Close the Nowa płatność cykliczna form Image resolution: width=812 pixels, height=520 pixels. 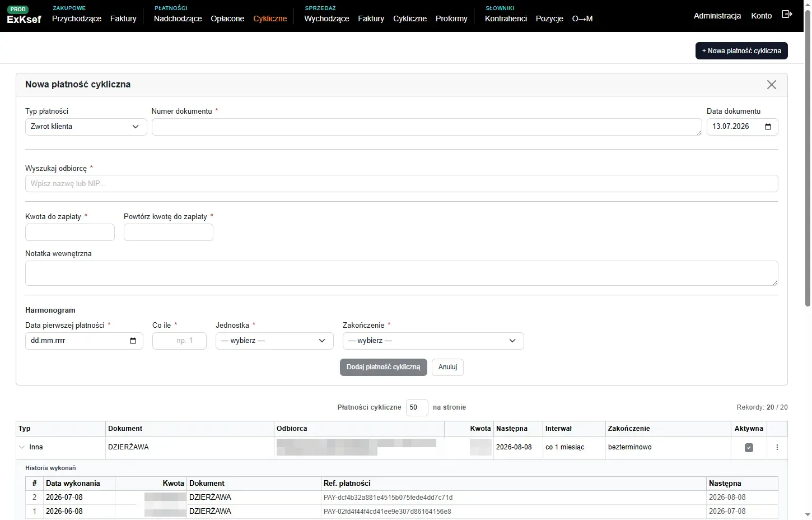[x=772, y=85]
